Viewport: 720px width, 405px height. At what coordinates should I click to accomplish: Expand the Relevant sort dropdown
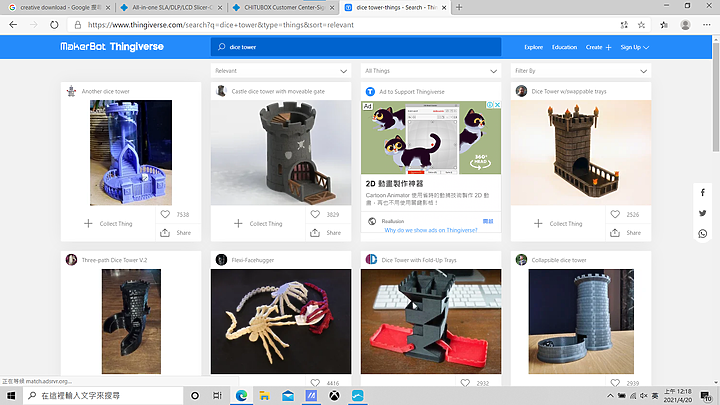point(281,71)
